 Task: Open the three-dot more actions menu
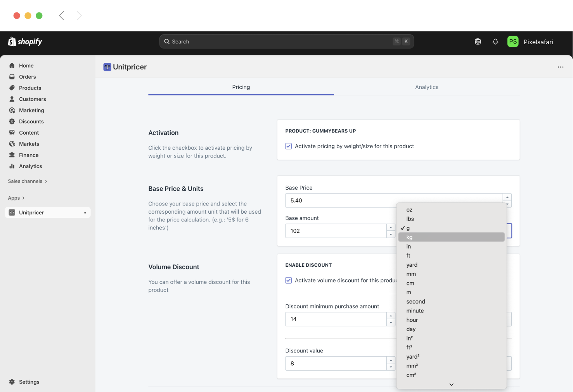pos(561,67)
